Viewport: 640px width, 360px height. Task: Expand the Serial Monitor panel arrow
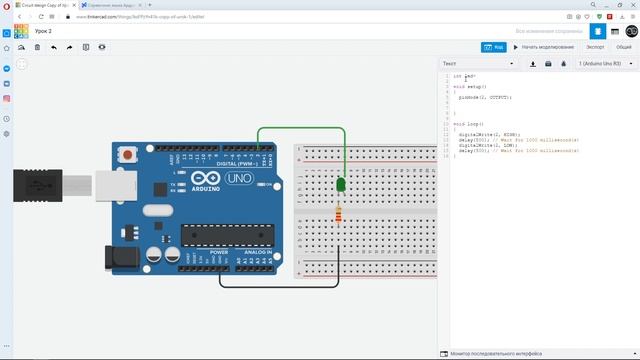[635, 354]
